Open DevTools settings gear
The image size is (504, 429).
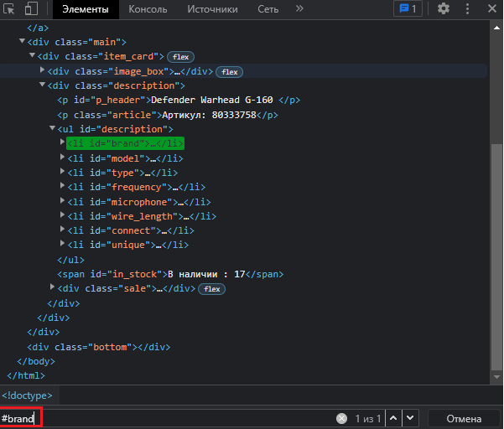pos(444,9)
